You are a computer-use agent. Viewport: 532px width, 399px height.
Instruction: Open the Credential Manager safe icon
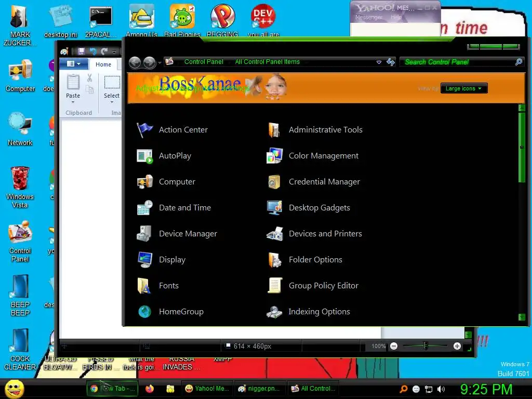pyautogui.click(x=274, y=182)
